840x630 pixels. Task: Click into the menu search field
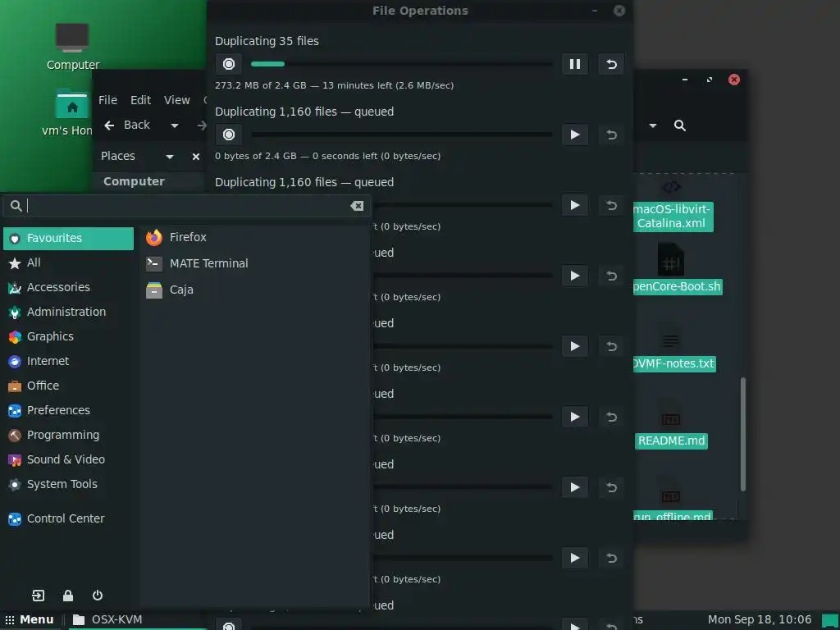click(186, 206)
